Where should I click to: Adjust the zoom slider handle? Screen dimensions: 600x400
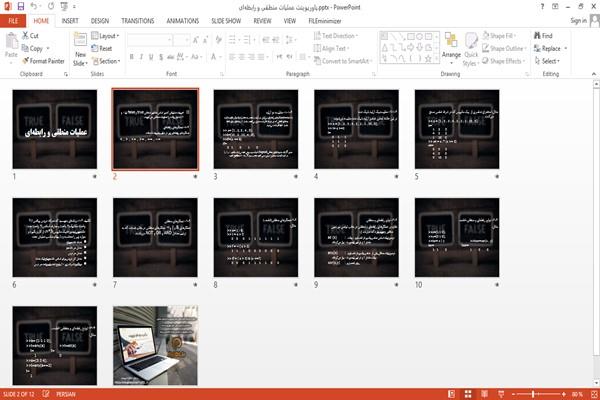(533, 394)
